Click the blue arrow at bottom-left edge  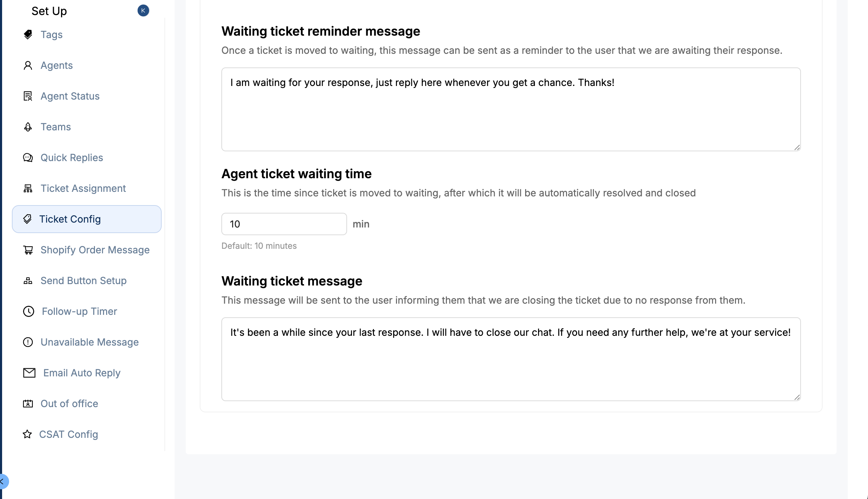coord(3,481)
